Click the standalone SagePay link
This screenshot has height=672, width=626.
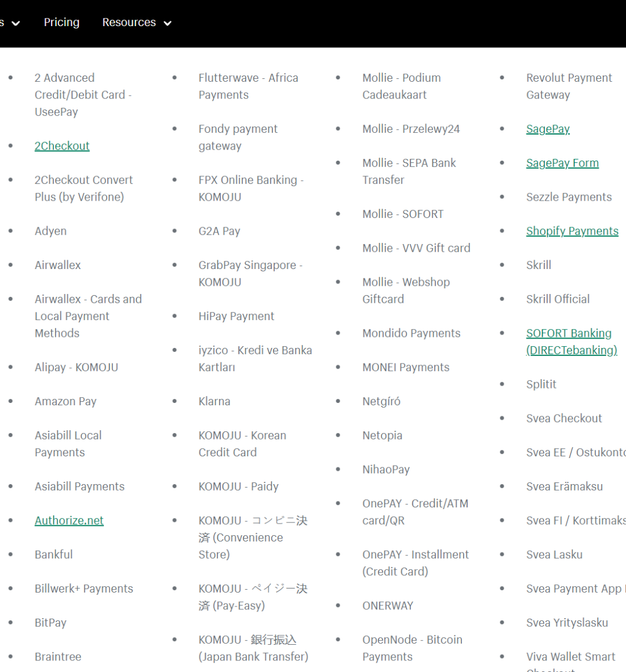[x=548, y=129]
